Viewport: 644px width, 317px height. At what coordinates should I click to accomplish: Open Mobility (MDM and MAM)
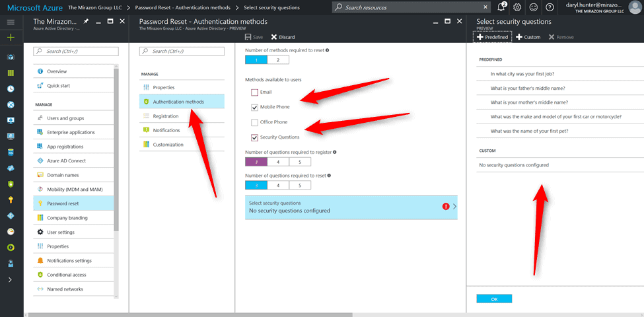(73, 190)
